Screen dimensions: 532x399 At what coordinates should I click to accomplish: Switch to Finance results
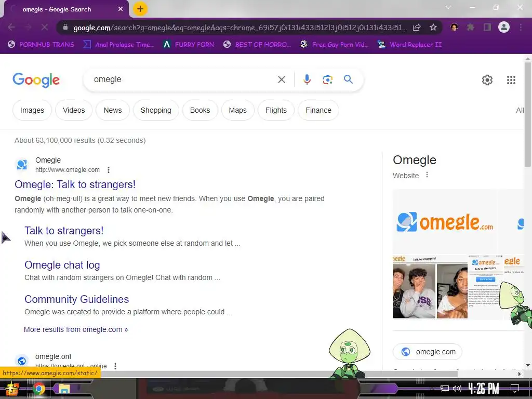click(x=318, y=110)
